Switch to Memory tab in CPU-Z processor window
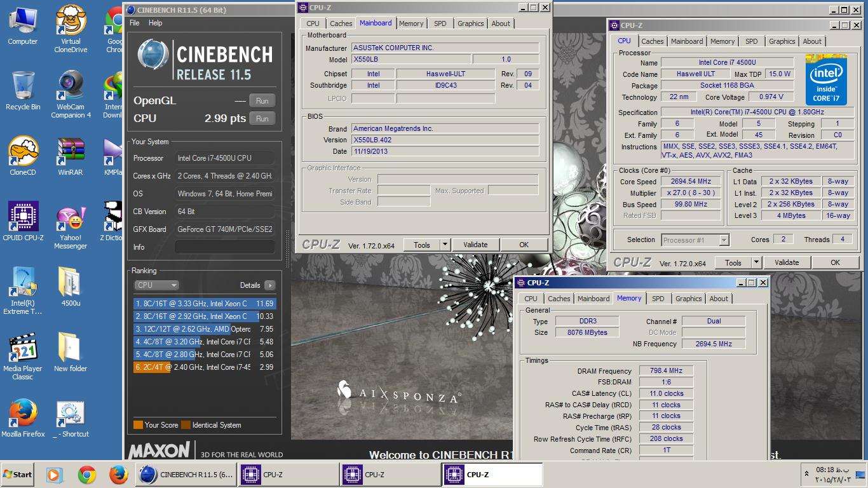This screenshot has height=488, width=868. 722,41
